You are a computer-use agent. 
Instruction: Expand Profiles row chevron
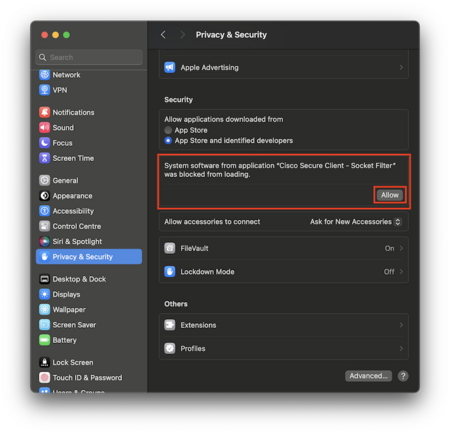tap(401, 348)
